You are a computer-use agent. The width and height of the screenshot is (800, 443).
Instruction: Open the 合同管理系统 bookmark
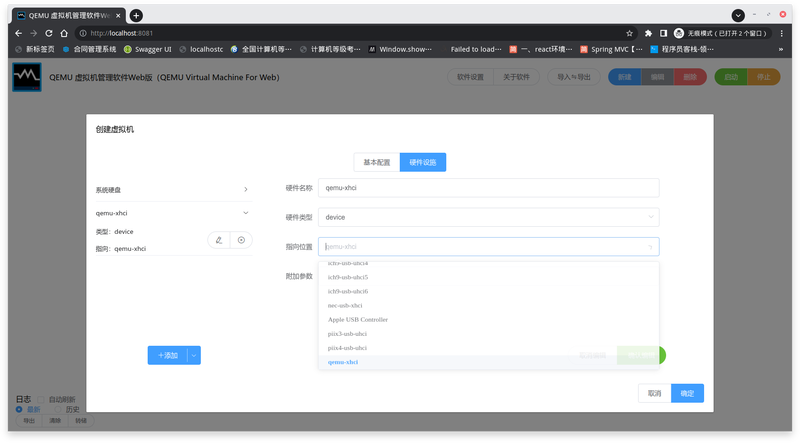[x=89, y=49]
